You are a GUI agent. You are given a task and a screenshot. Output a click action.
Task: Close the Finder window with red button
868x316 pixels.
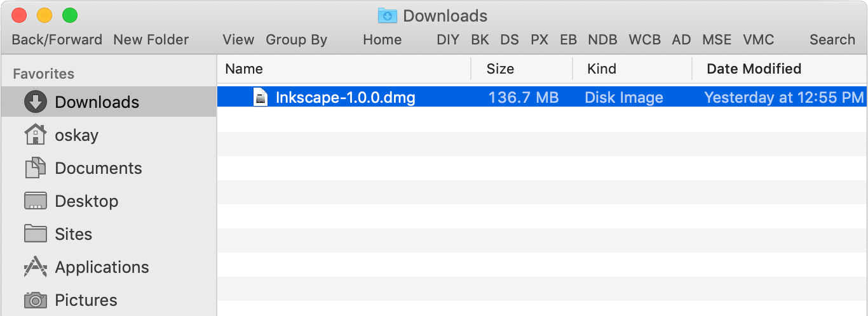coord(19,15)
